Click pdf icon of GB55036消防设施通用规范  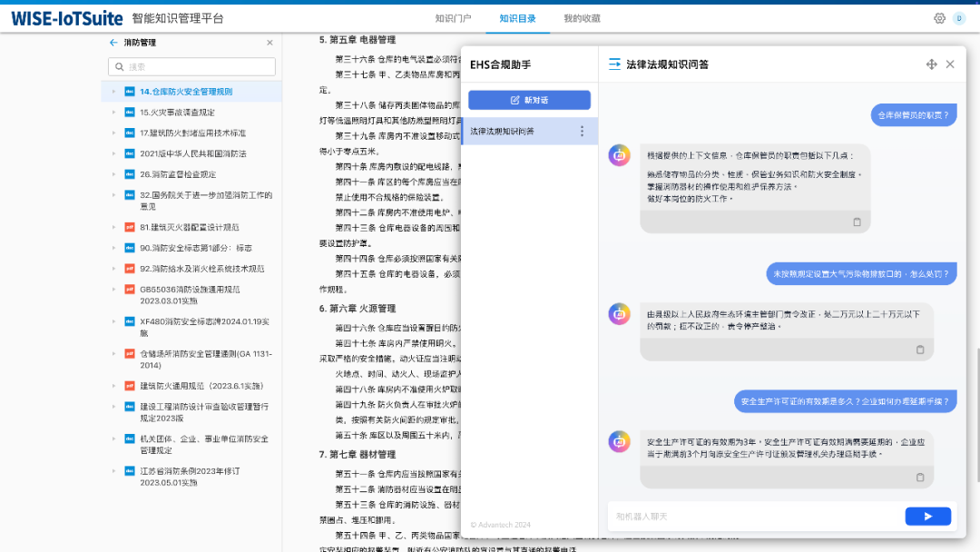pos(130,290)
